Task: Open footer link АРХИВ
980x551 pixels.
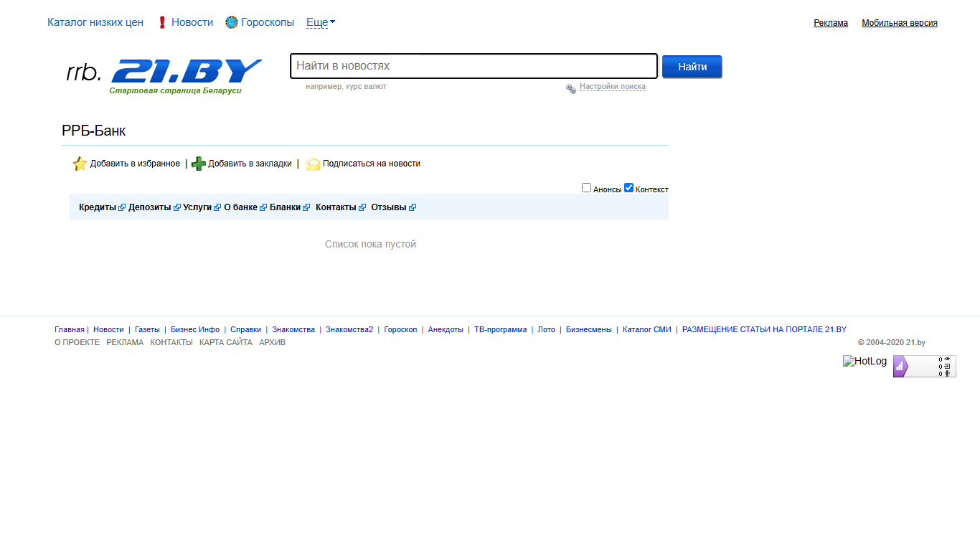Action: (x=272, y=343)
